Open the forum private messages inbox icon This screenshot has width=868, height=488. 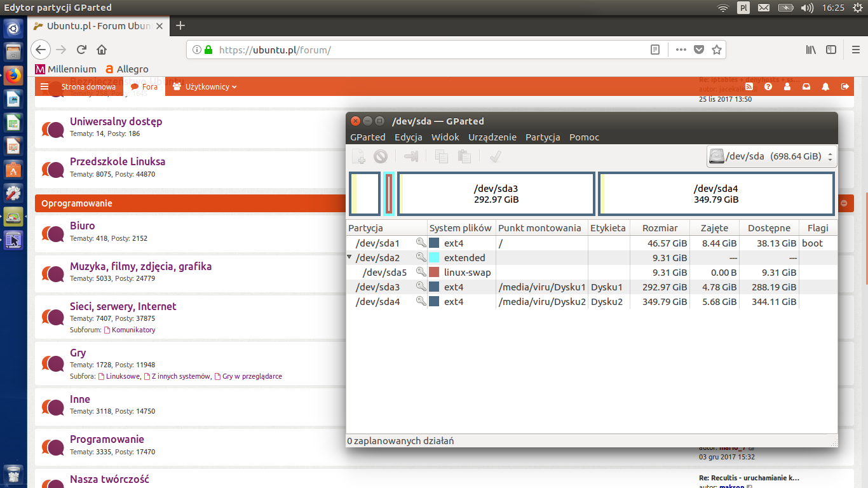[806, 86]
